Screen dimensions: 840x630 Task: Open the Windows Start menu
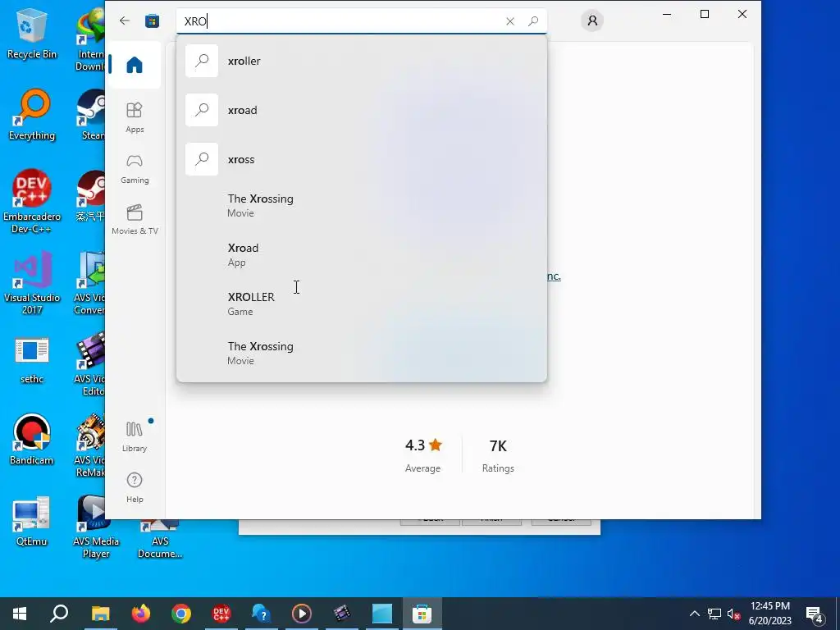pyautogui.click(x=20, y=614)
